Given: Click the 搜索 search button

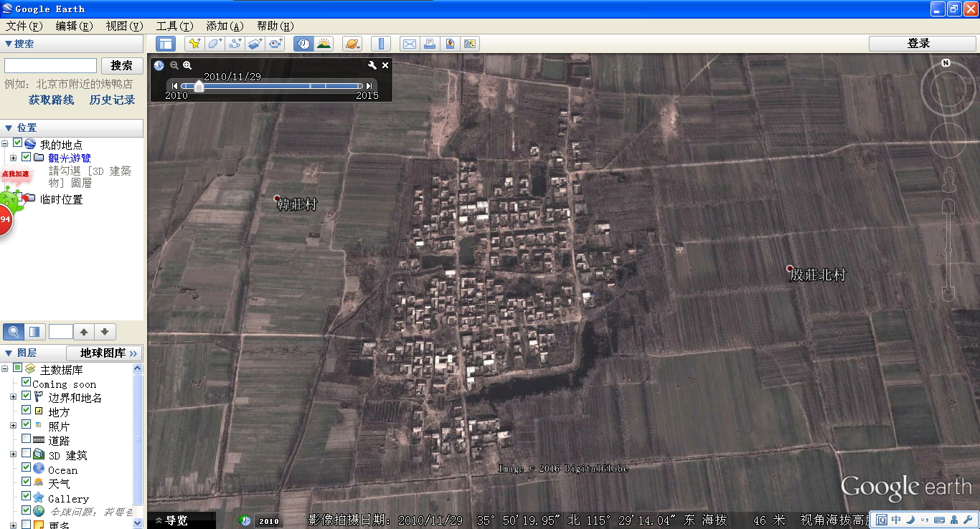Looking at the screenshot, I should coord(121,65).
